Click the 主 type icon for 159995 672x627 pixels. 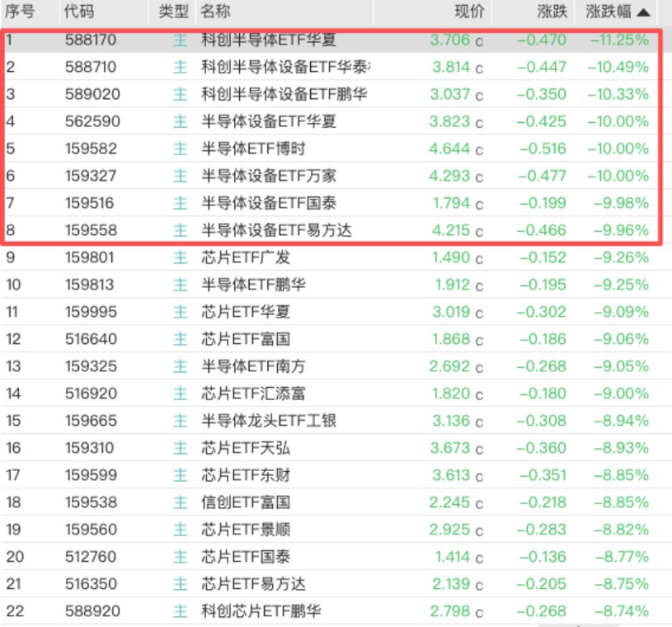(181, 312)
